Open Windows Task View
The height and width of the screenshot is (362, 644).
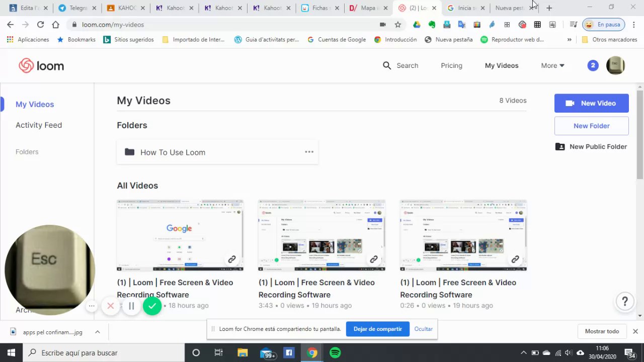coord(219,352)
